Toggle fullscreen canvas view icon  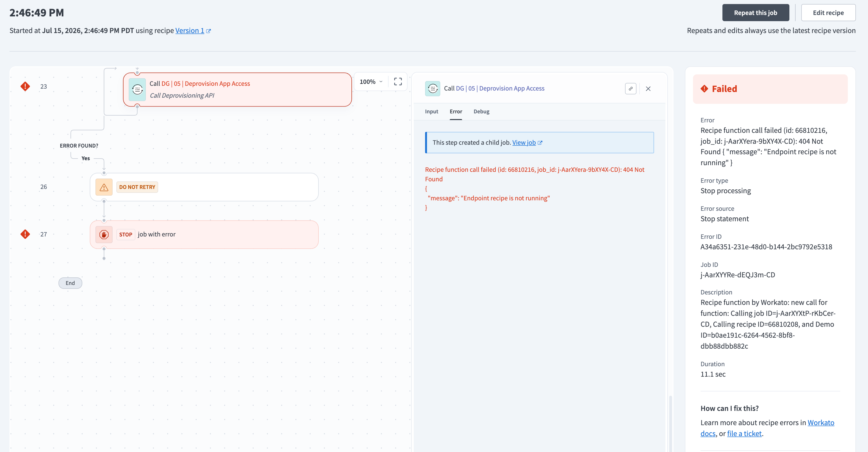tap(398, 82)
